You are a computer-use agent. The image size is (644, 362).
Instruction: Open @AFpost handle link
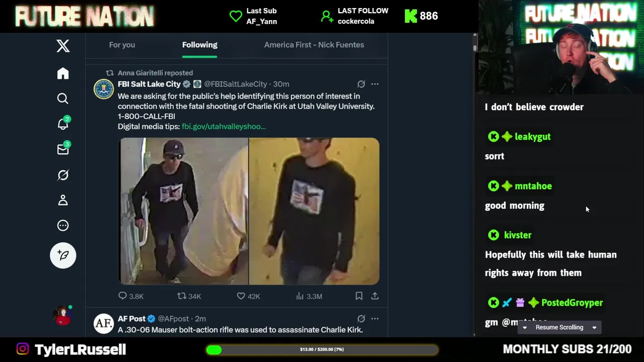pos(174,319)
